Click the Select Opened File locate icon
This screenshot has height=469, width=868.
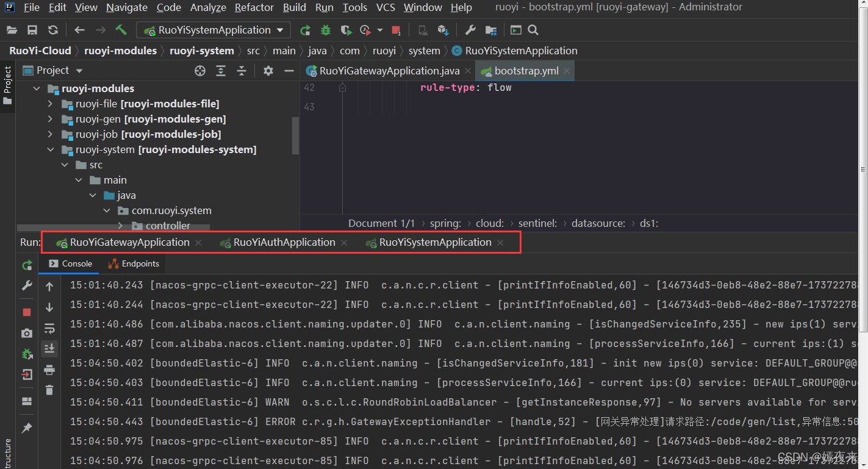(x=200, y=71)
